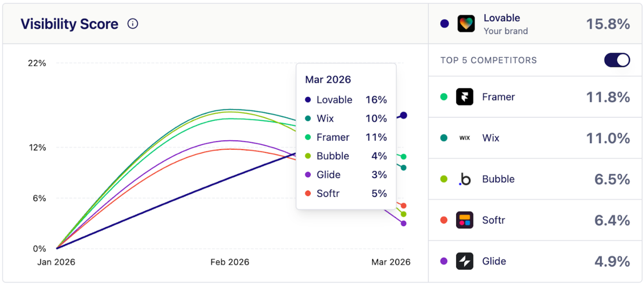644x285 pixels.
Task: Select the "Your brand" label
Action: (506, 31)
